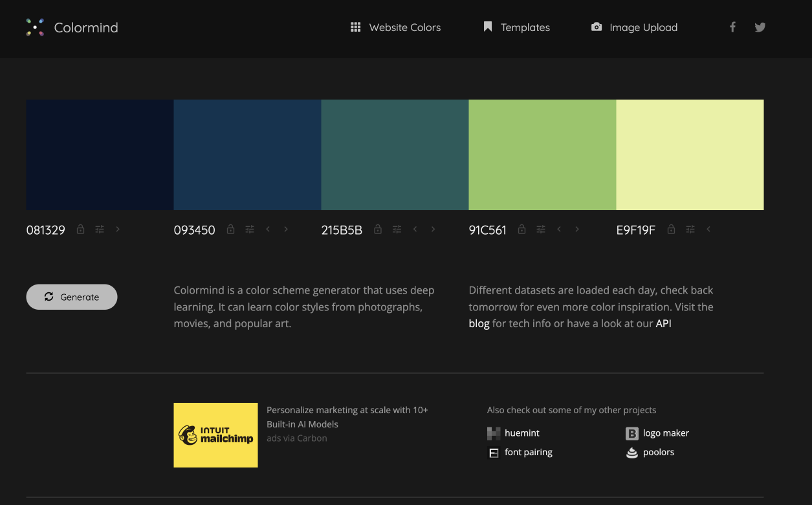Open adjust sliders for color 081329
Image resolution: width=812 pixels, height=505 pixels.
[100, 230]
